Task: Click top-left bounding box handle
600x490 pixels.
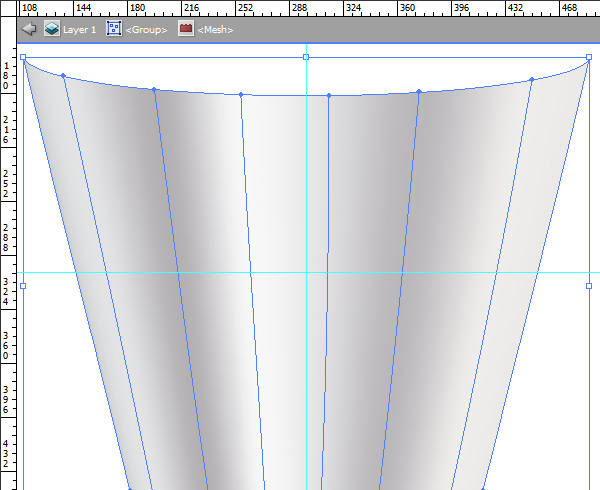Action: (23, 57)
